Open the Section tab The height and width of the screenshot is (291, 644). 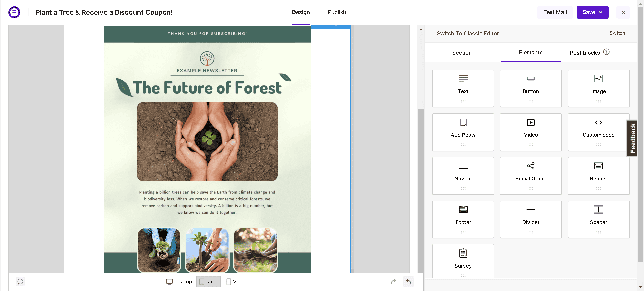point(462,53)
